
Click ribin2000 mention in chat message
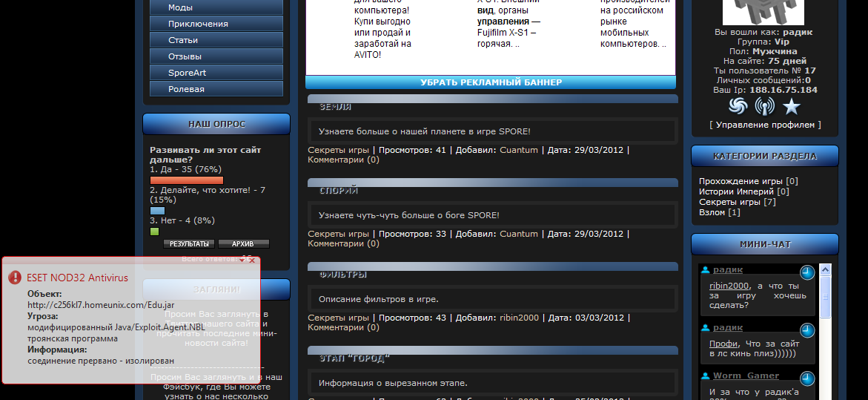(729, 286)
